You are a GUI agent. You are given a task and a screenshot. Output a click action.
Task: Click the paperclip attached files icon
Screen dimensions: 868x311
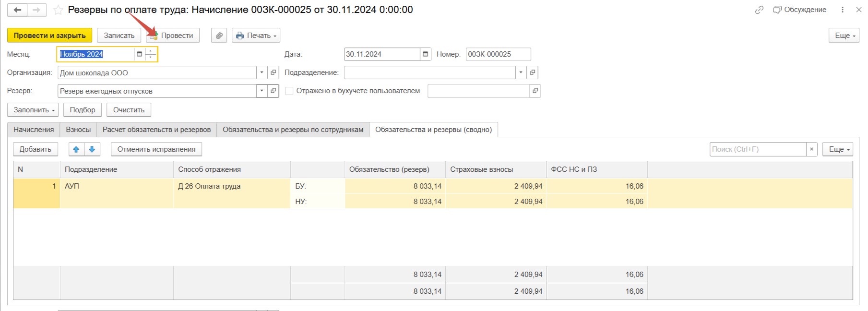point(219,36)
